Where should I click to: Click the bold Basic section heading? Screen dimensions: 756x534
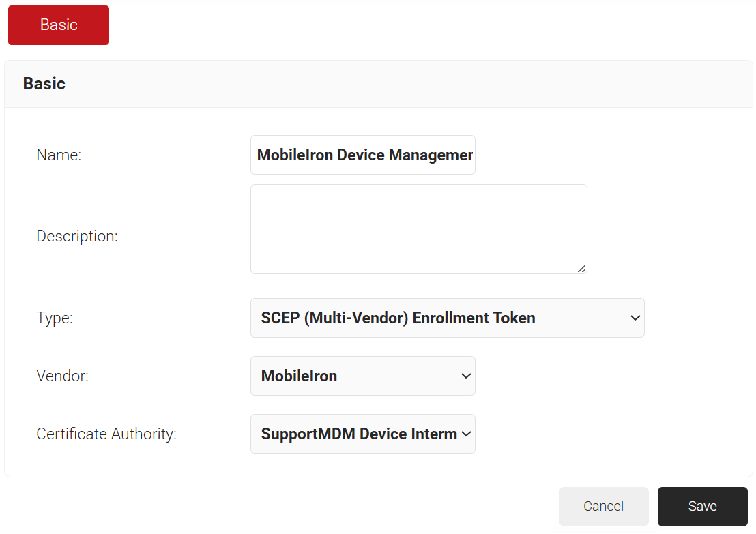44,84
